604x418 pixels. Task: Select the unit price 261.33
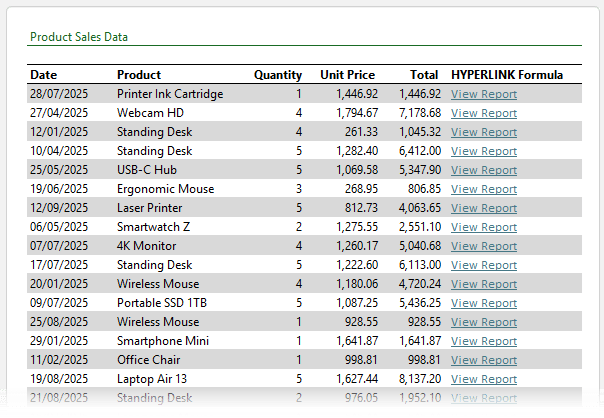tap(361, 132)
